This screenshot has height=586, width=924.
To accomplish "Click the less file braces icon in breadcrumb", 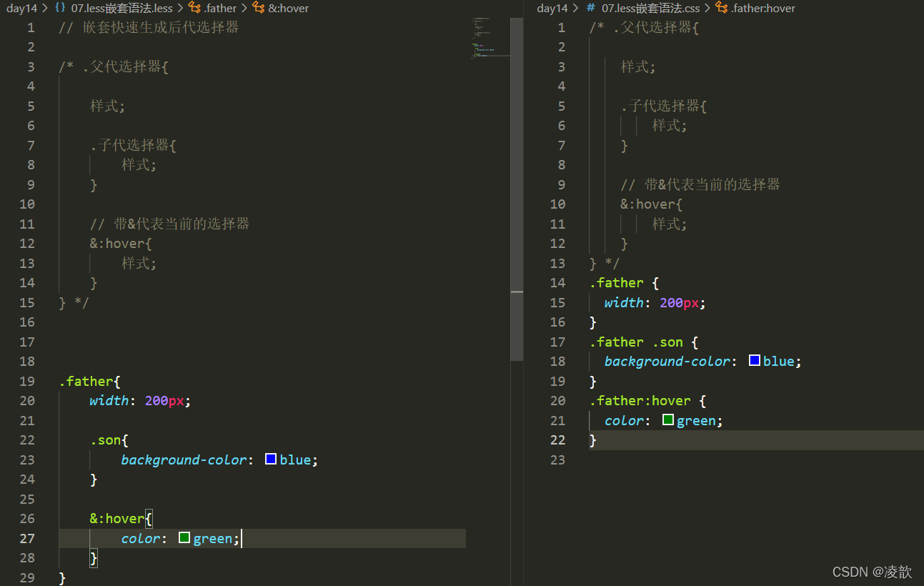I will (60, 8).
